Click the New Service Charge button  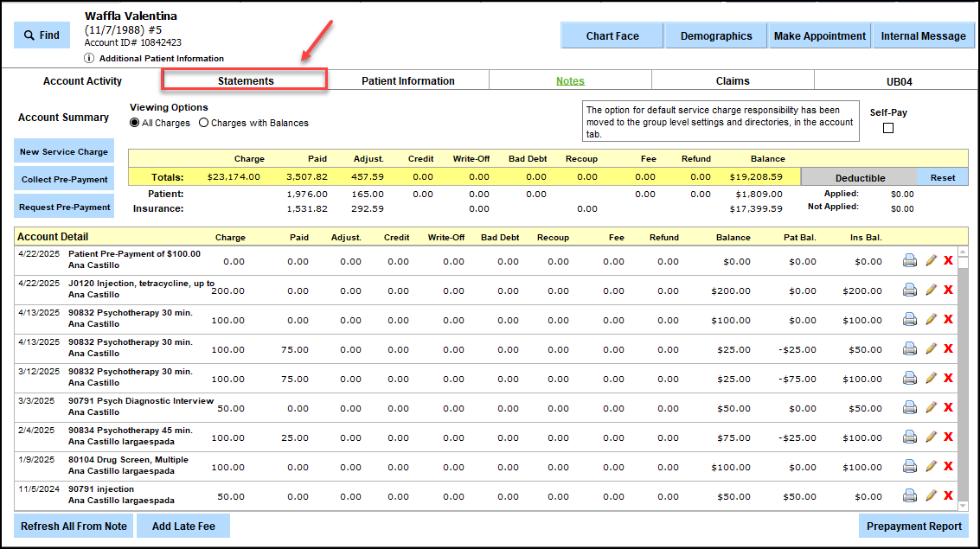[64, 151]
